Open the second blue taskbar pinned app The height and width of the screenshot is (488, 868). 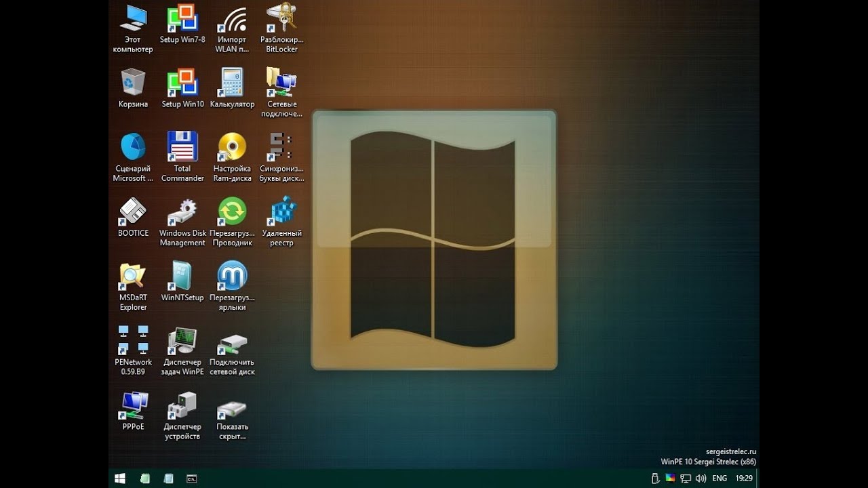click(168, 479)
